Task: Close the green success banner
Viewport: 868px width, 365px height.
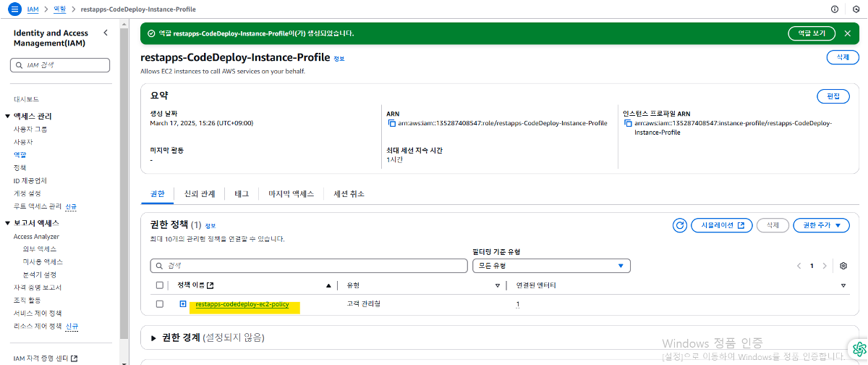Action: pos(848,33)
